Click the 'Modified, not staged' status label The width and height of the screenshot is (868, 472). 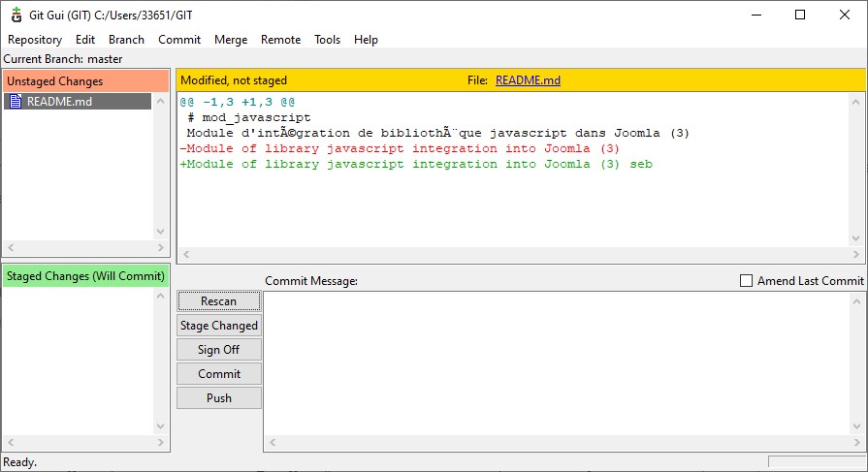tap(234, 80)
